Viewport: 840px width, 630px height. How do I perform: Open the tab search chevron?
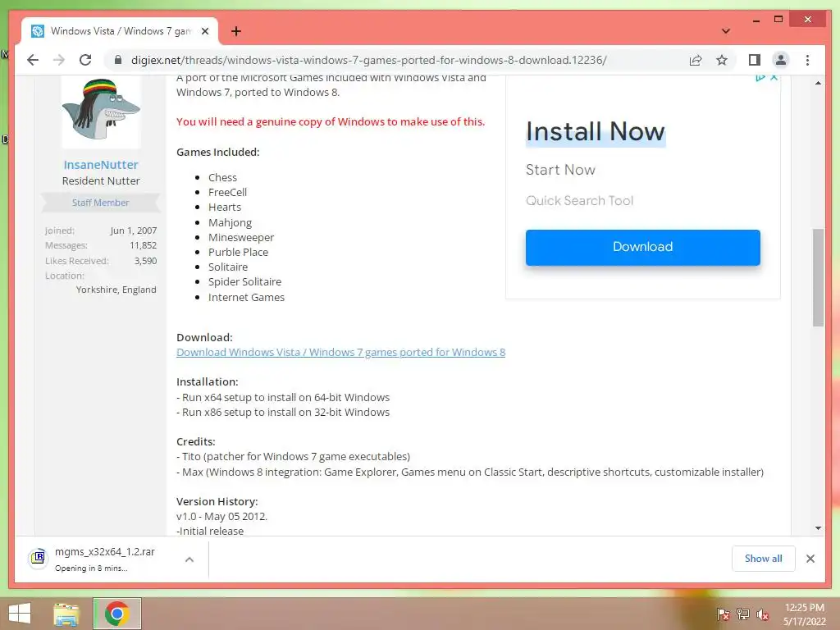(725, 31)
